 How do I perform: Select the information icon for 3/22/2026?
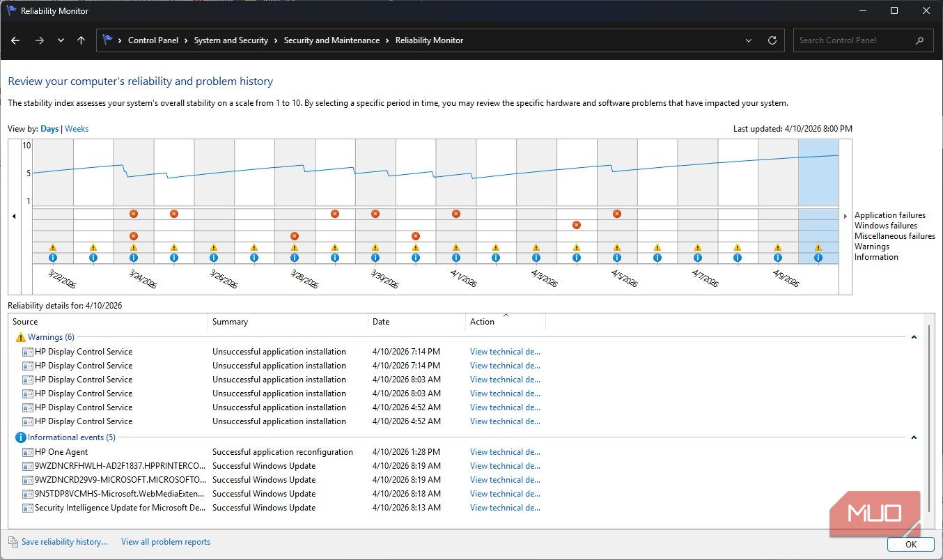pos(53,258)
